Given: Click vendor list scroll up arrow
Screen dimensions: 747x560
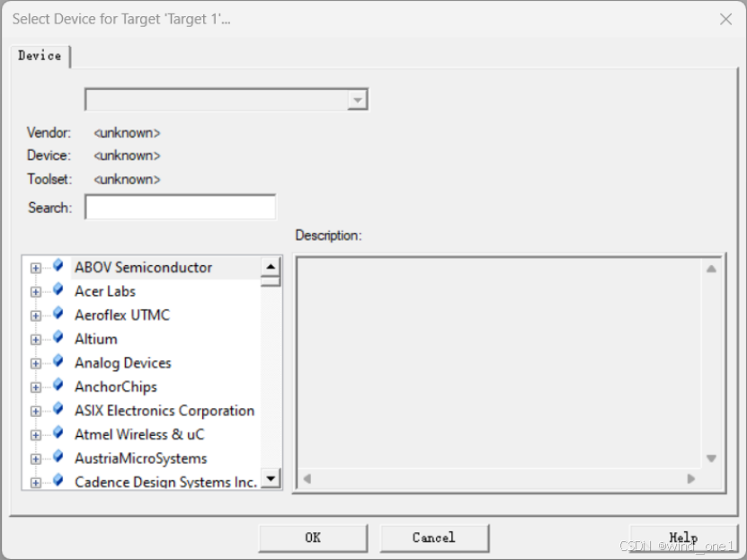Looking at the screenshot, I should tap(271, 267).
